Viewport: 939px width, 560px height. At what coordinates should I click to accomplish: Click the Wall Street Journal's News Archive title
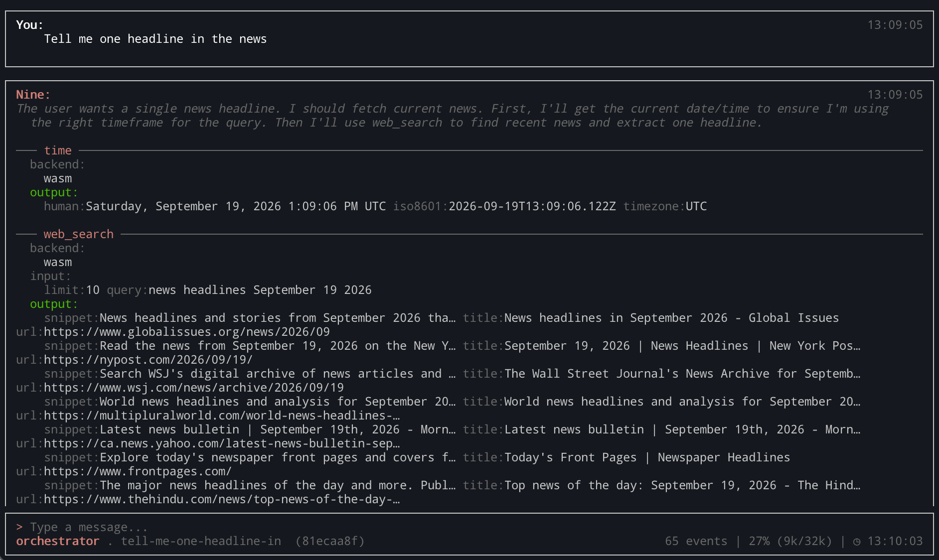tap(682, 374)
